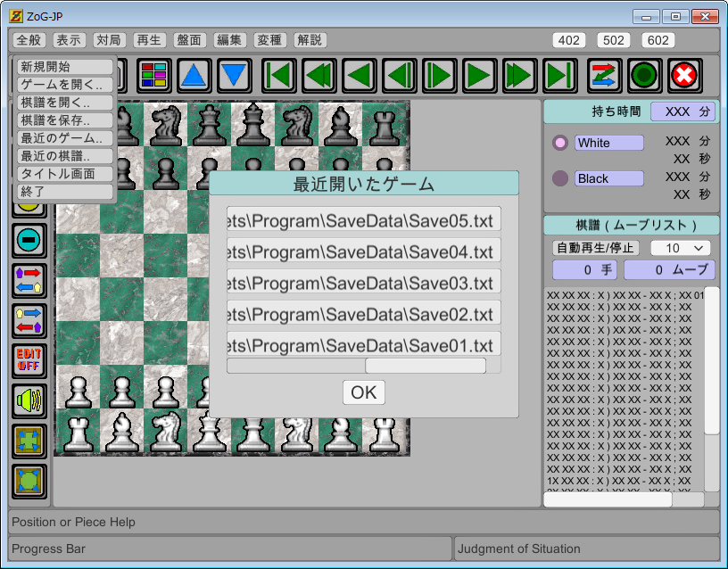728x569 pixels.
Task: Click the blue down triangle icon
Action: (235, 76)
